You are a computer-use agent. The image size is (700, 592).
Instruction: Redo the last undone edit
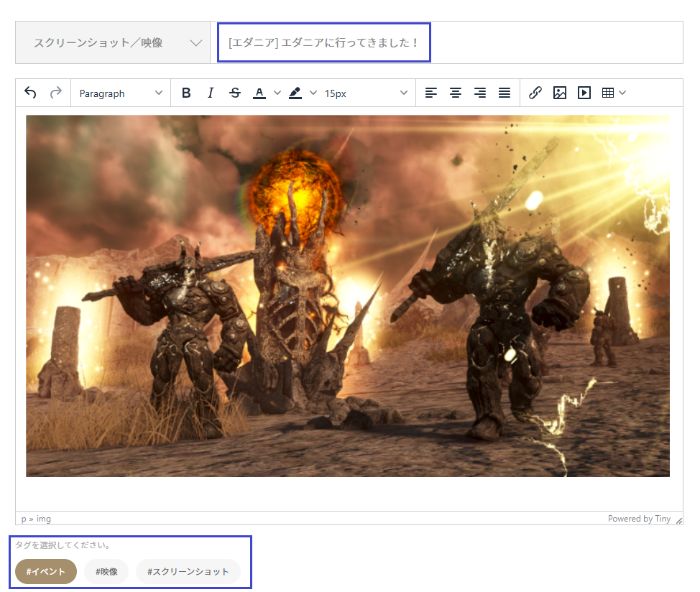[56, 93]
